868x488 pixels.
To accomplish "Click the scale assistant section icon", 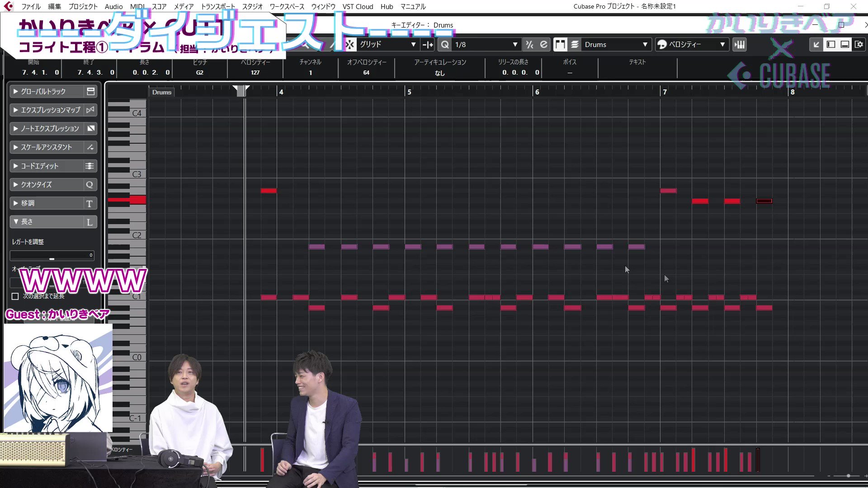I will coord(90,147).
